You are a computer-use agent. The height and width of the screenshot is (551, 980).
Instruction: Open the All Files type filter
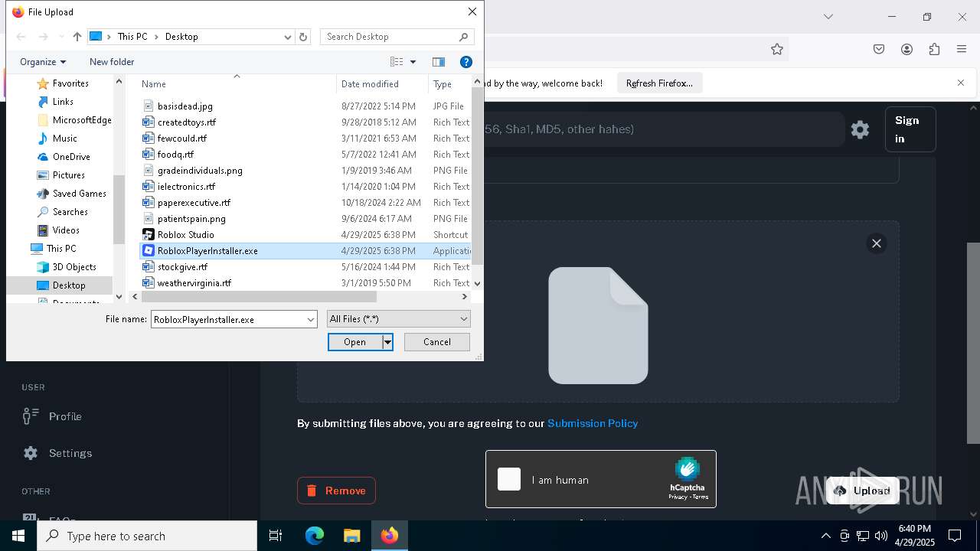pos(398,319)
